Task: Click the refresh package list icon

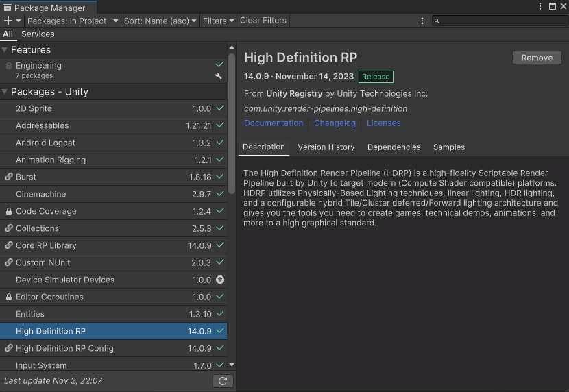Action: click(223, 381)
